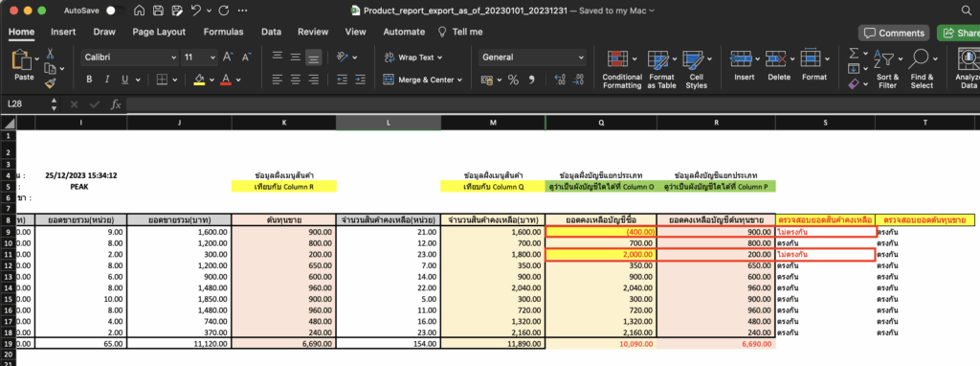Toggle Align Right text alignment
980x366 pixels.
(314, 80)
